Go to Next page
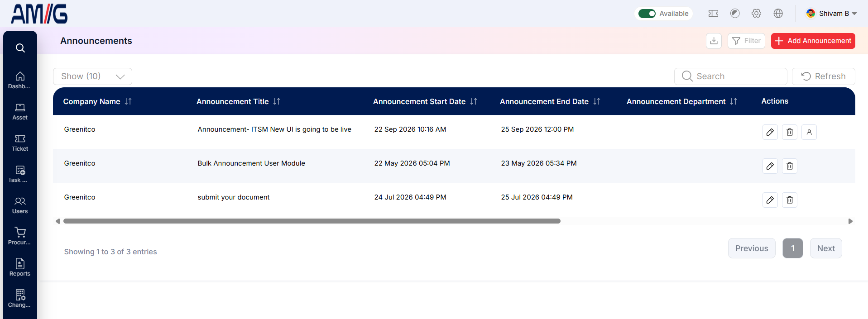This screenshot has height=319, width=868. [826, 248]
